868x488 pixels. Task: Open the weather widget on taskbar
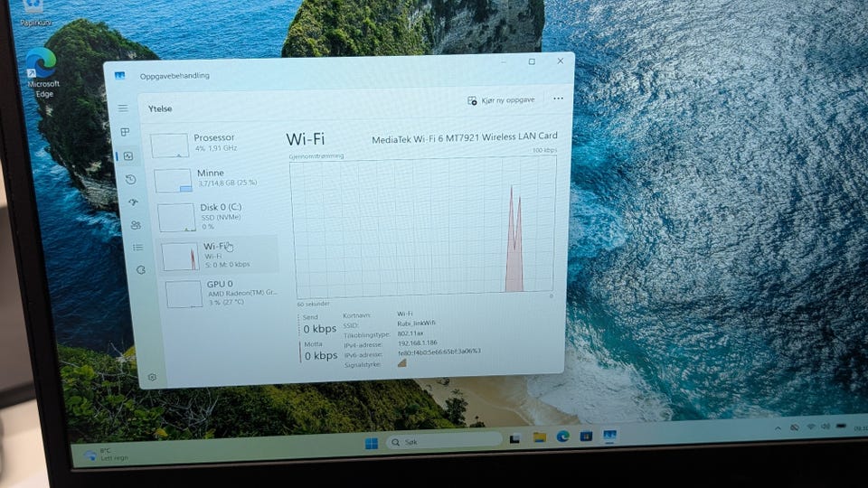click(105, 455)
